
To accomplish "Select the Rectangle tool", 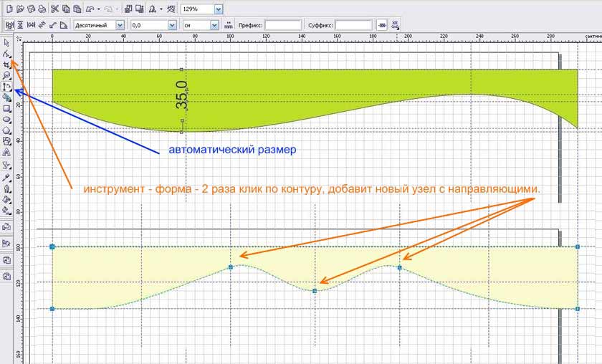I will 6,108.
